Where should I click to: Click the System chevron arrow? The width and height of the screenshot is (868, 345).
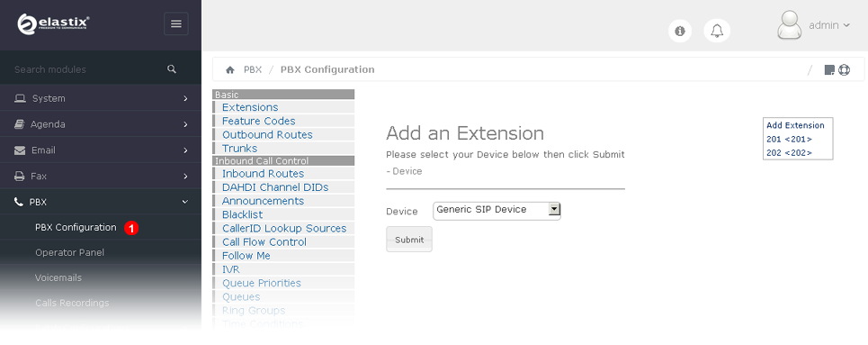(x=185, y=98)
